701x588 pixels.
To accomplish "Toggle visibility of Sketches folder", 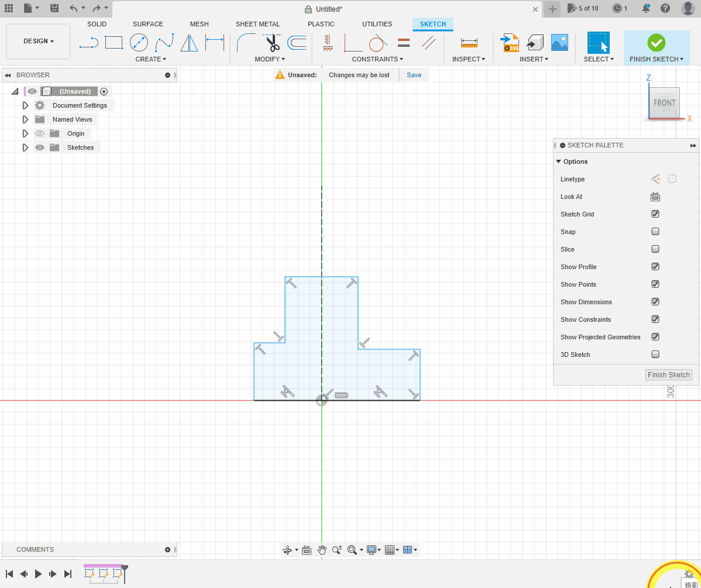I will [40, 147].
